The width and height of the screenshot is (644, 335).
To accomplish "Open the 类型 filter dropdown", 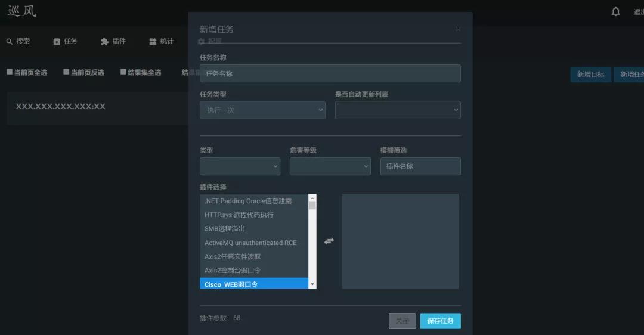I will click(240, 166).
